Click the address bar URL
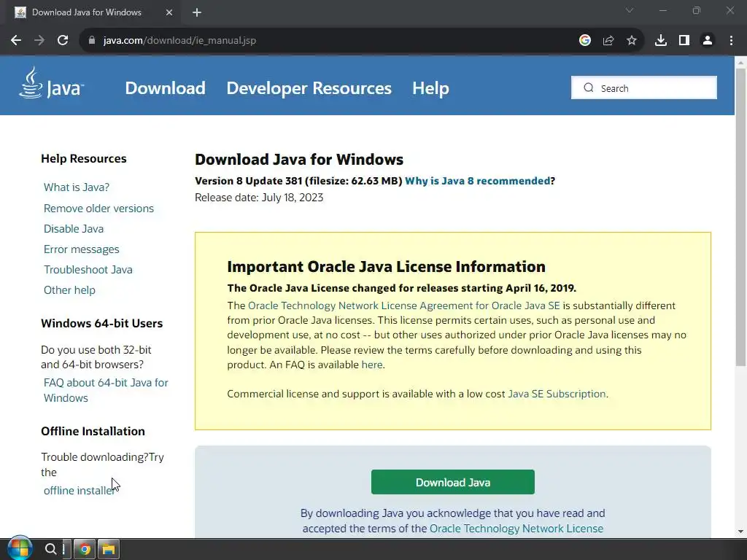Viewport: 747px width, 560px height. [x=179, y=41]
